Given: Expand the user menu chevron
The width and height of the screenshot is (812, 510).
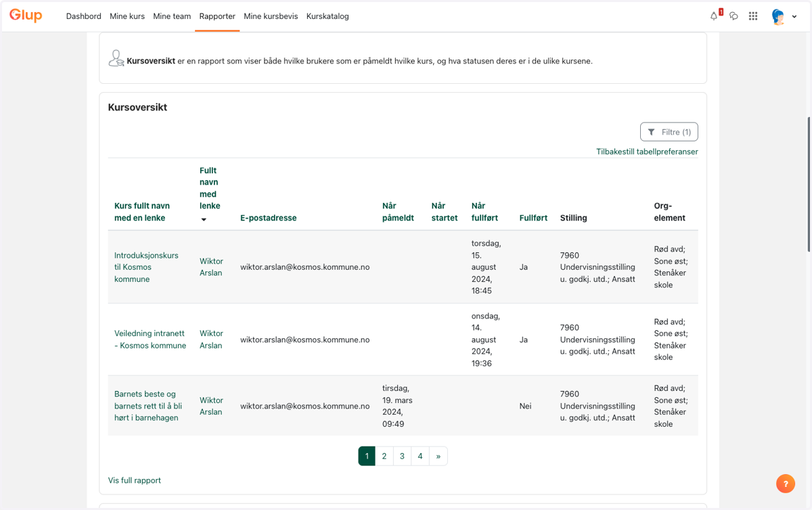Looking at the screenshot, I should pyautogui.click(x=794, y=17).
